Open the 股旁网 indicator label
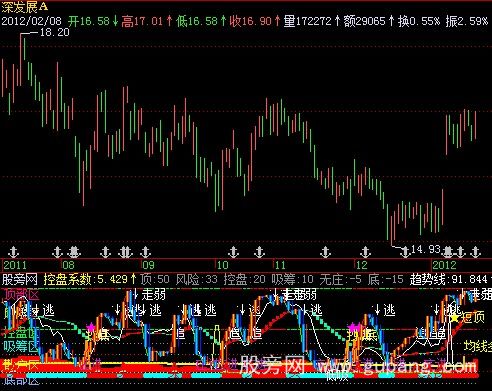 [19, 279]
